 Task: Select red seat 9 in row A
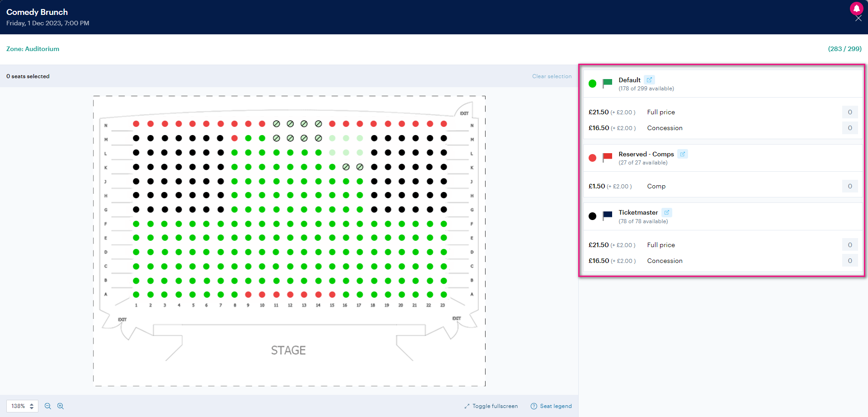[x=248, y=295]
